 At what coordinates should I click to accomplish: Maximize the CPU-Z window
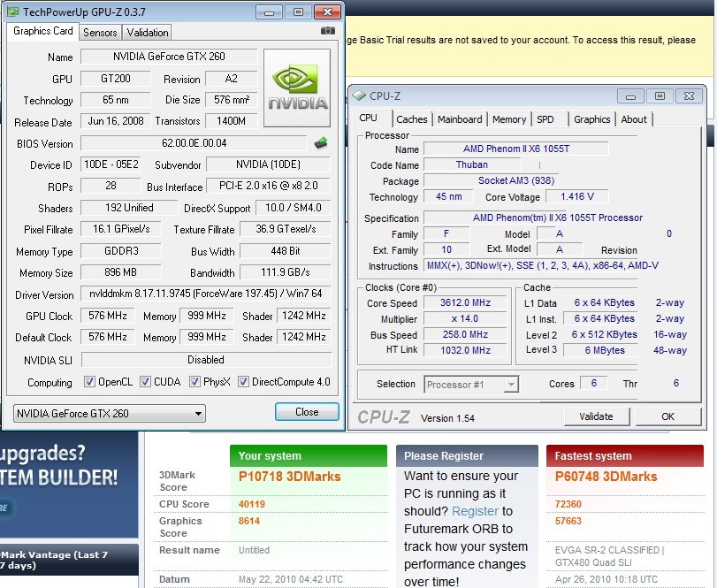coord(660,96)
